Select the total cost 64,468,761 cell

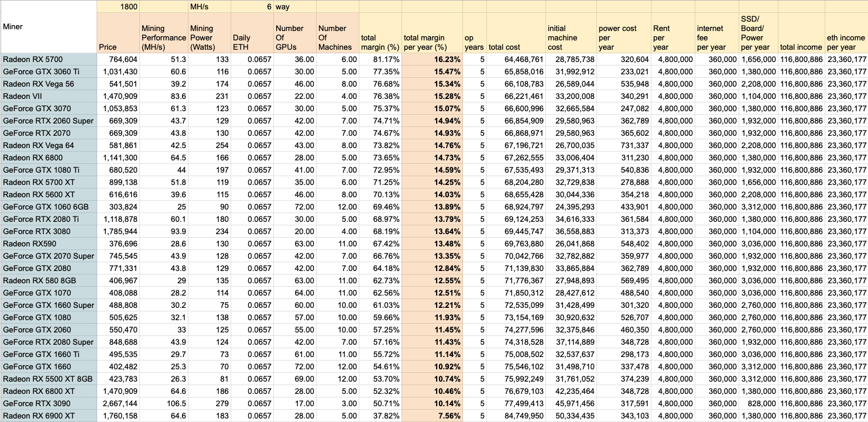point(516,59)
